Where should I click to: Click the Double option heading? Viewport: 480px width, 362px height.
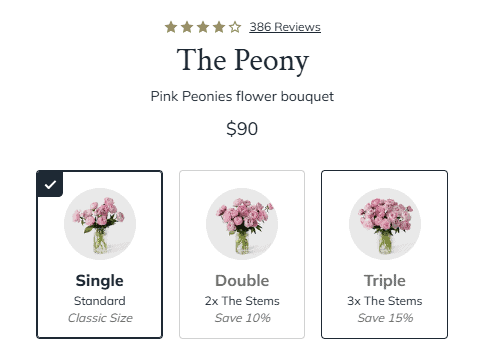tap(242, 281)
